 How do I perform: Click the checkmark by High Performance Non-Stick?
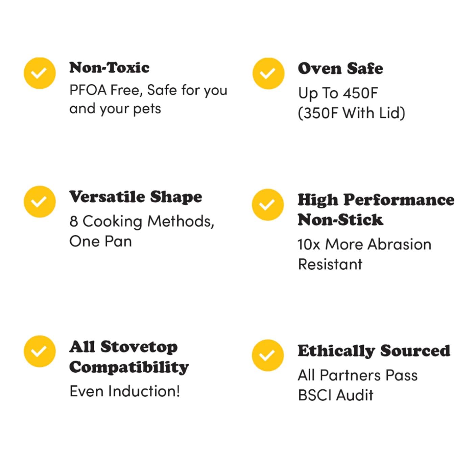(x=268, y=205)
